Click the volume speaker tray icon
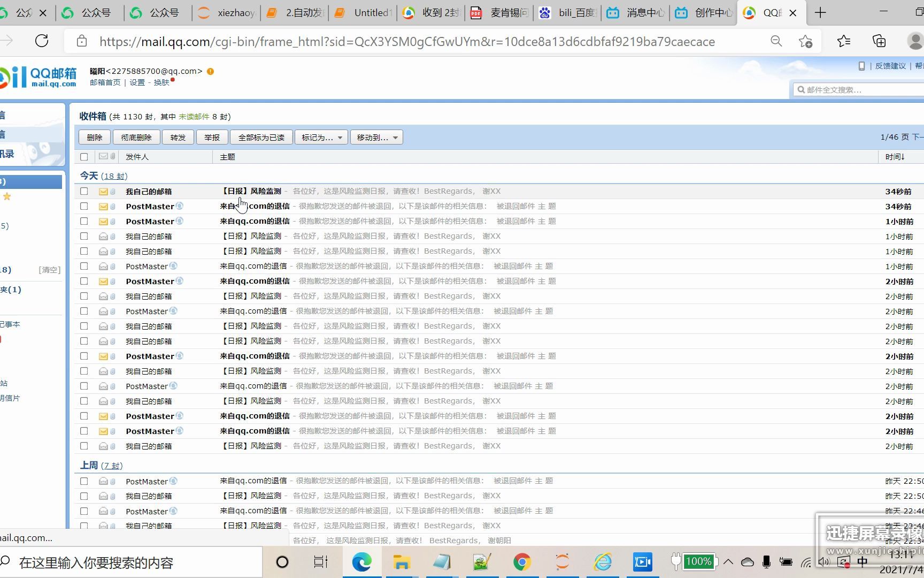924x578 pixels. (824, 562)
